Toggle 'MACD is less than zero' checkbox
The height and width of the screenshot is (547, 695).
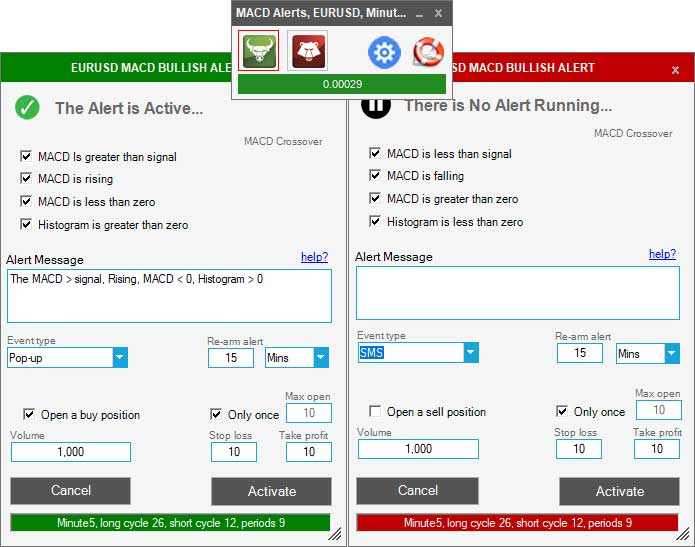pos(26,201)
